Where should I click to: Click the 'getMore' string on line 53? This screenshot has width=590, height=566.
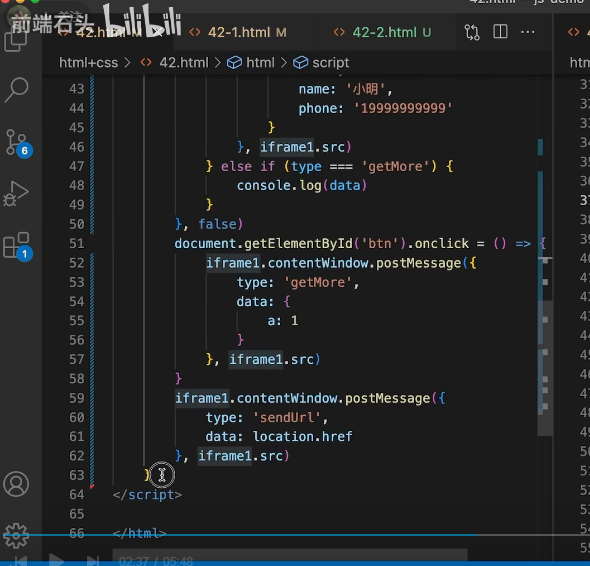point(318,282)
